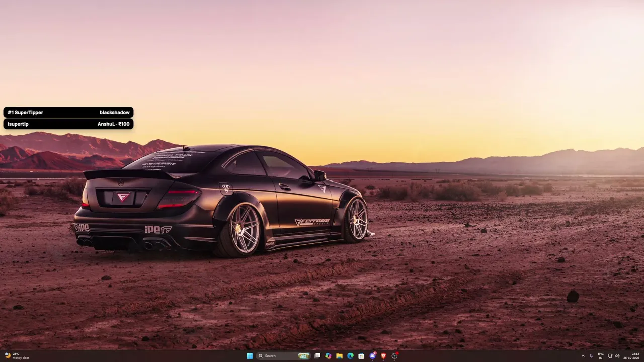Open Microsoft Store from the taskbar
Viewport: 644px width, 362px height.
(361, 356)
